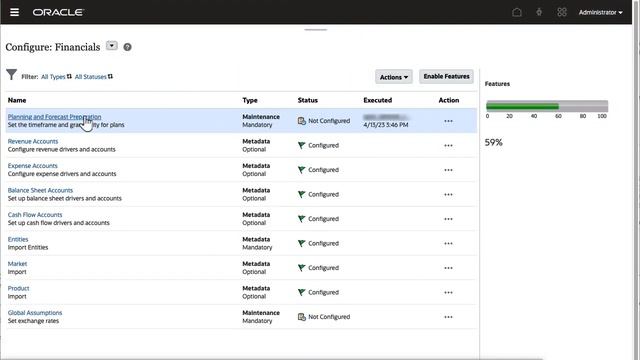Open action menu for Planning and Forecast Preparation
Viewport: 640px width, 360px height.
[x=448, y=121]
